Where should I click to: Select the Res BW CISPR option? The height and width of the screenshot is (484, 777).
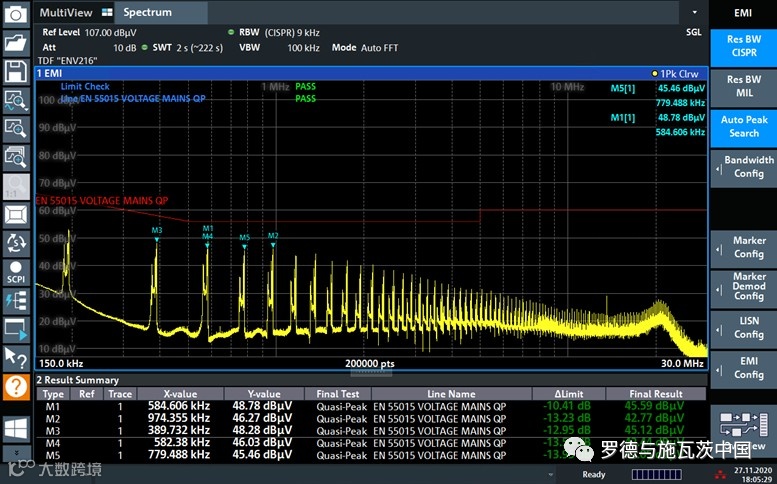point(743,46)
